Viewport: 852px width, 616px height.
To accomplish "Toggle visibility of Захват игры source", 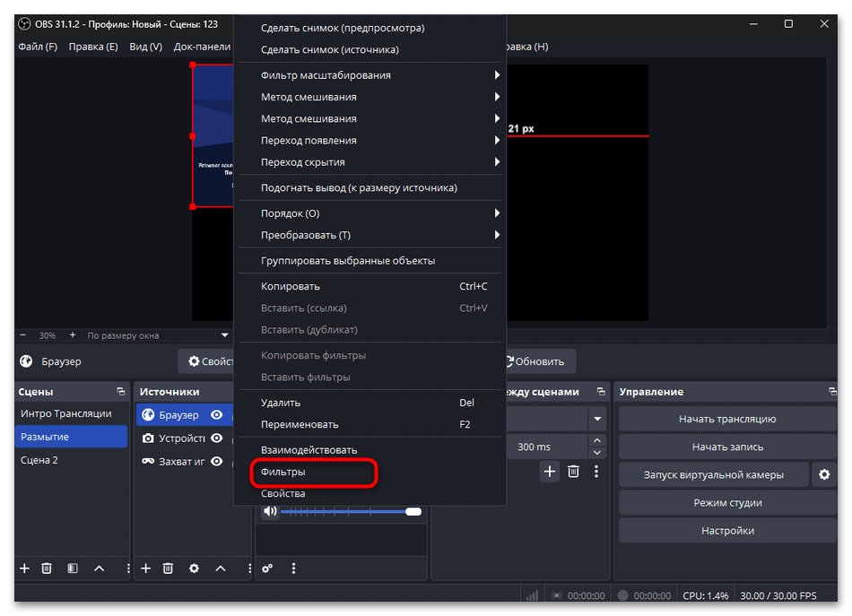I will point(216,462).
